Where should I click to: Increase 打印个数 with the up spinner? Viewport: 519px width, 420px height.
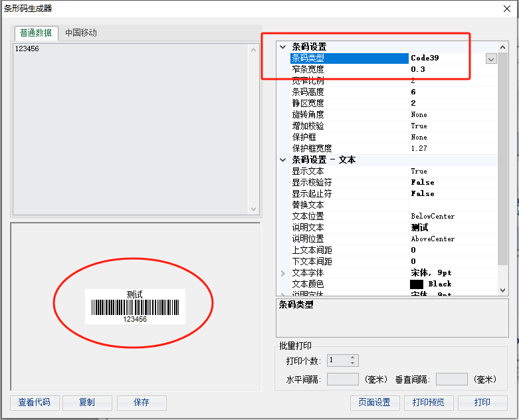(x=353, y=358)
